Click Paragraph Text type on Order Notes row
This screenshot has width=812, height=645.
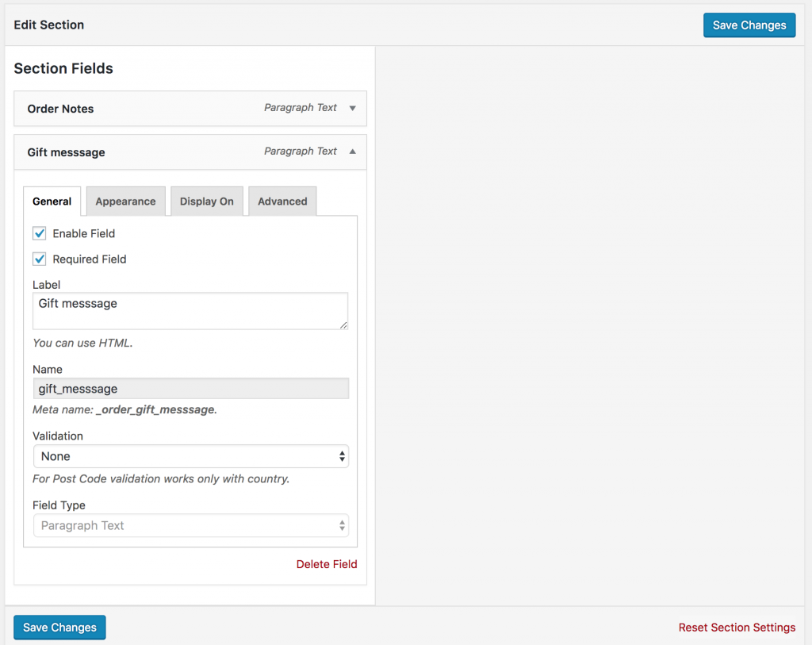click(x=301, y=107)
